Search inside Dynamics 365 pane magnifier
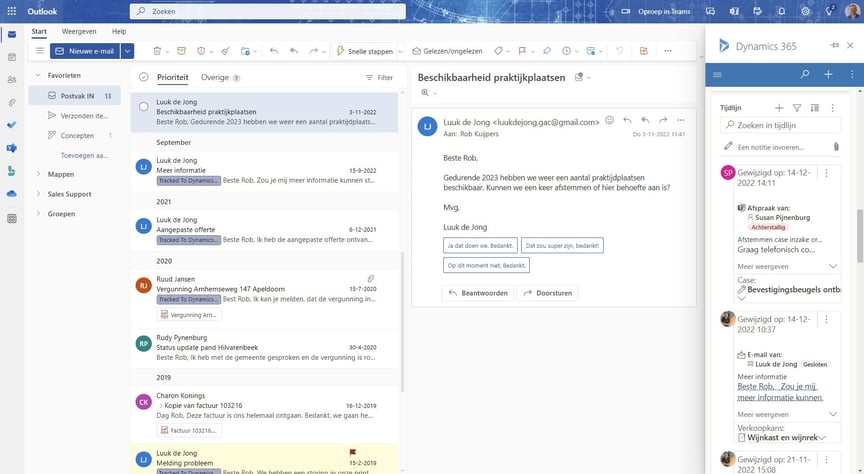The height and width of the screenshot is (474, 864). point(805,74)
